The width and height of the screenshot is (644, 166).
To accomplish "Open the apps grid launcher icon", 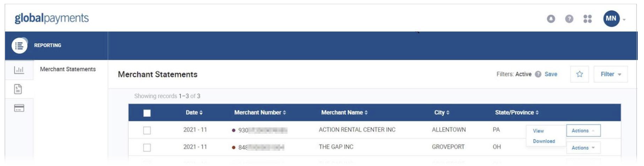I will point(588,19).
